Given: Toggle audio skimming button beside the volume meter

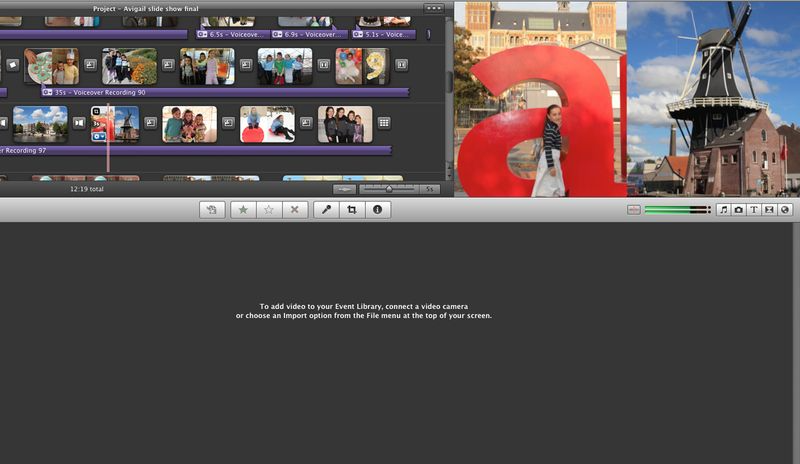Looking at the screenshot, I should (633, 210).
